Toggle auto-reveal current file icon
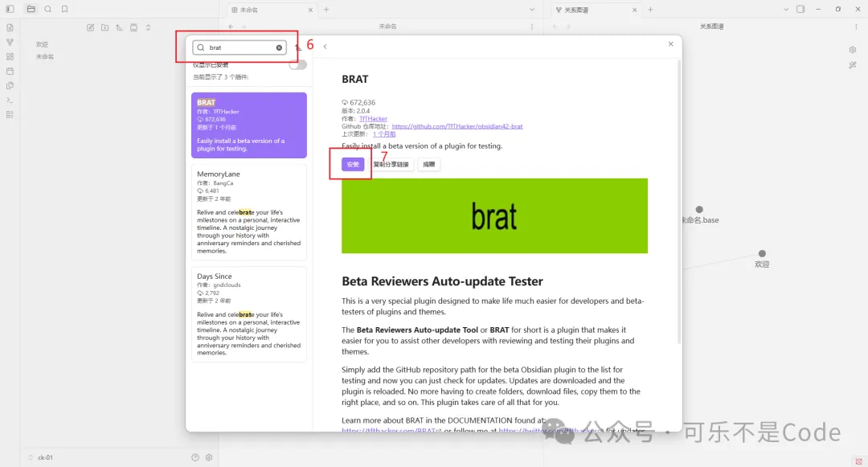 (133, 27)
